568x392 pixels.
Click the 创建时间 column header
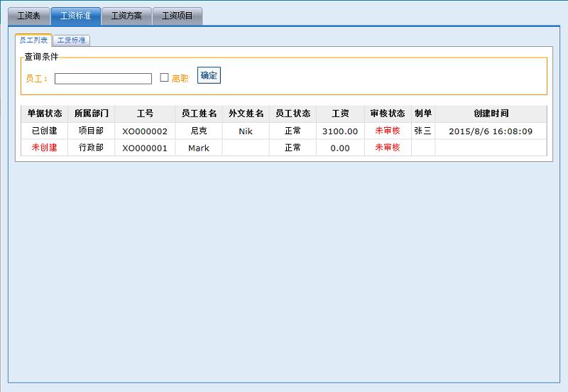coord(491,114)
